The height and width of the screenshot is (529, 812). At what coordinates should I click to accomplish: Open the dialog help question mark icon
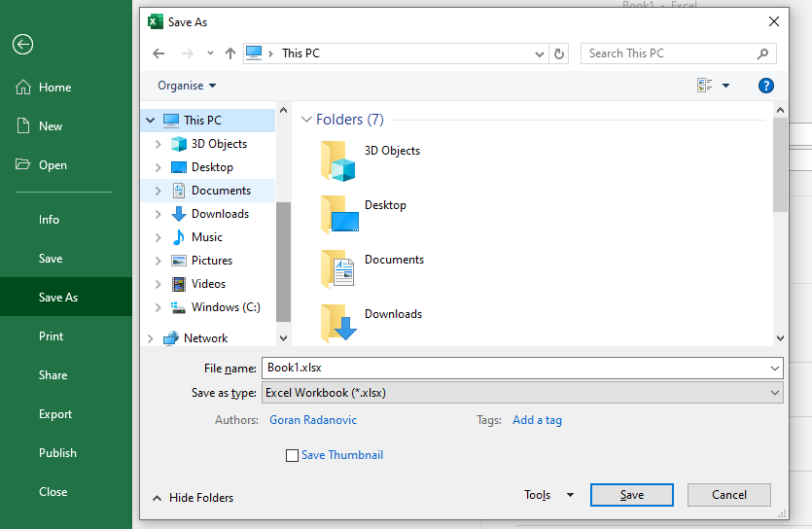(765, 86)
